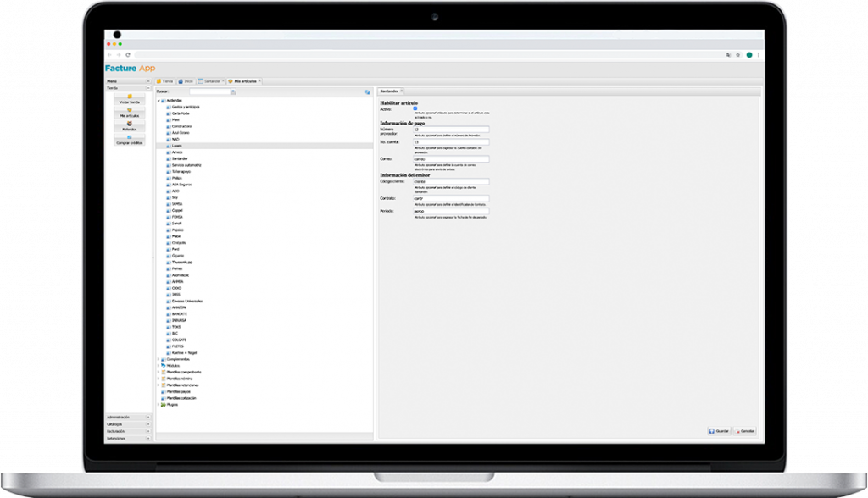Switch to the Inicio tab

click(188, 80)
